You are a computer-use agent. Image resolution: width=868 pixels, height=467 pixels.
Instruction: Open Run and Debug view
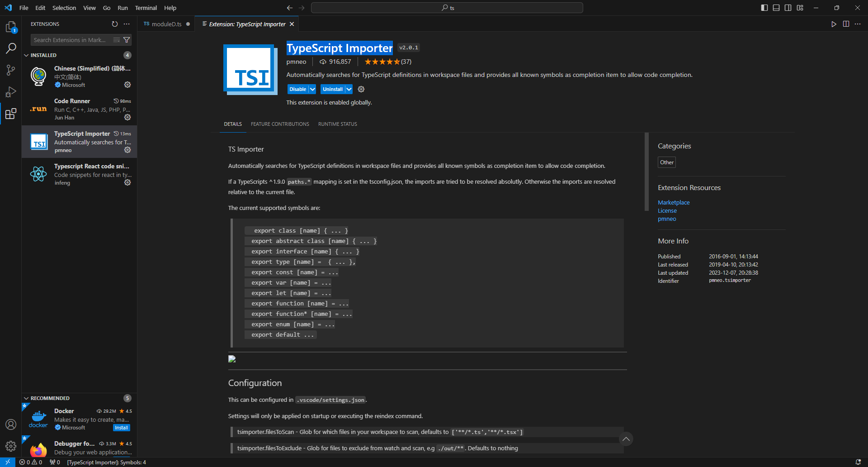click(x=11, y=91)
